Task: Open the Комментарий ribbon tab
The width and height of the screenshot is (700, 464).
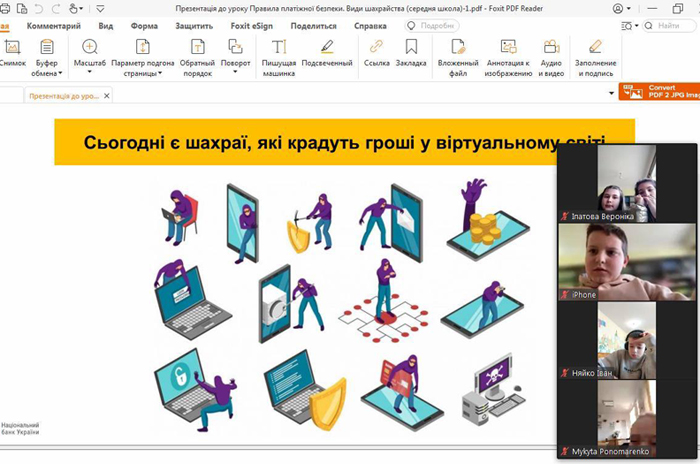Action: 54,25
